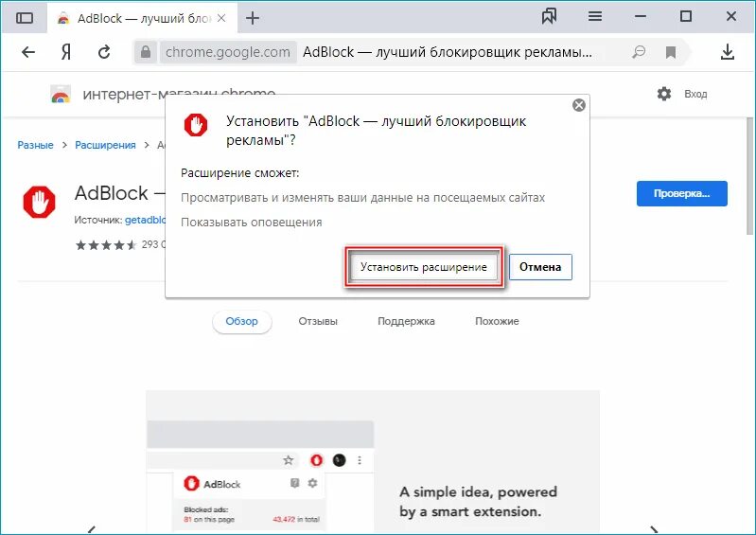This screenshot has width=756, height=535.
Task: Close the install dialog with X
Action: tap(578, 105)
